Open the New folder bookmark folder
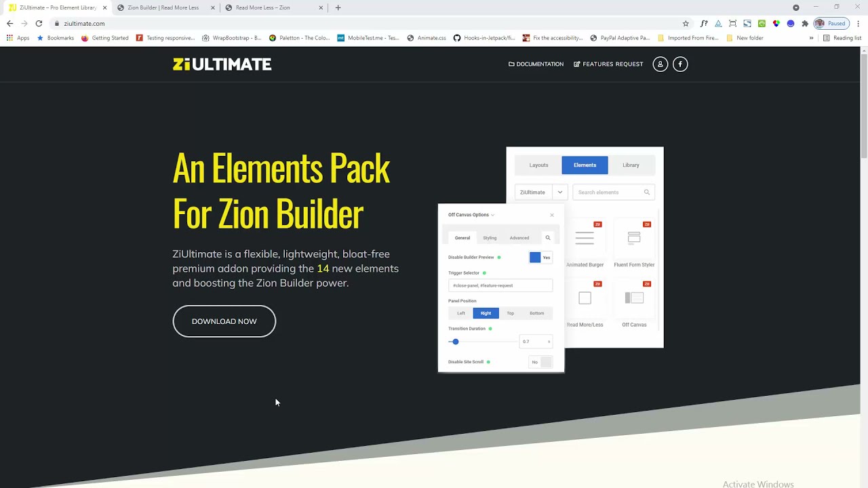The image size is (868, 488). (745, 38)
